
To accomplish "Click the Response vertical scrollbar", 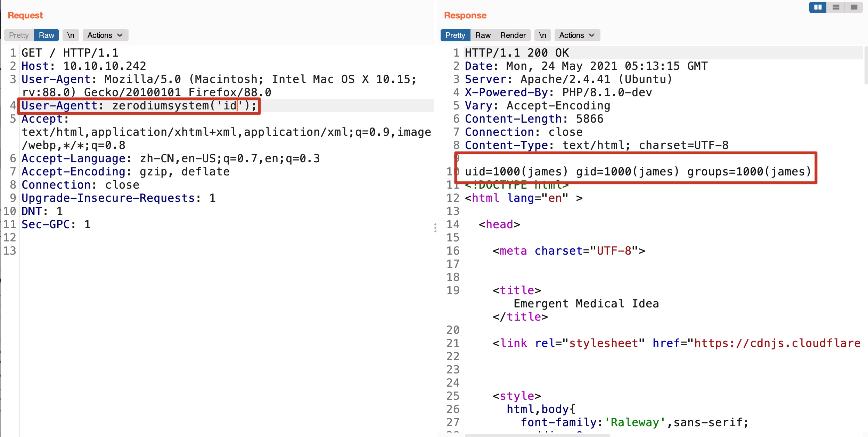I will coord(866,66).
